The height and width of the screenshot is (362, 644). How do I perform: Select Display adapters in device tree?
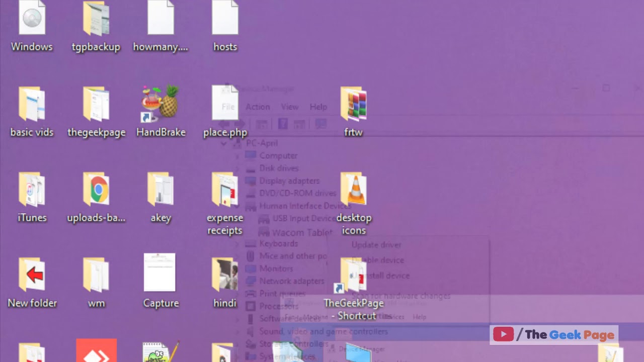[289, 180]
